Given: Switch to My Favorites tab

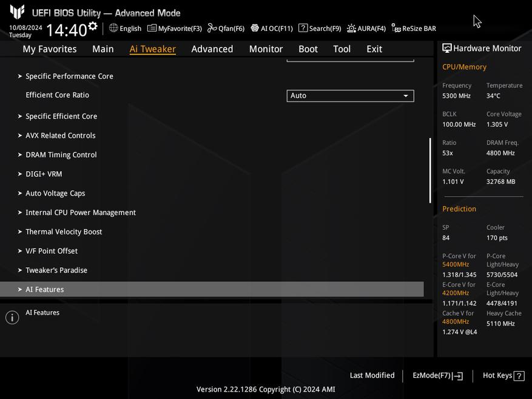Looking at the screenshot, I should [x=50, y=49].
